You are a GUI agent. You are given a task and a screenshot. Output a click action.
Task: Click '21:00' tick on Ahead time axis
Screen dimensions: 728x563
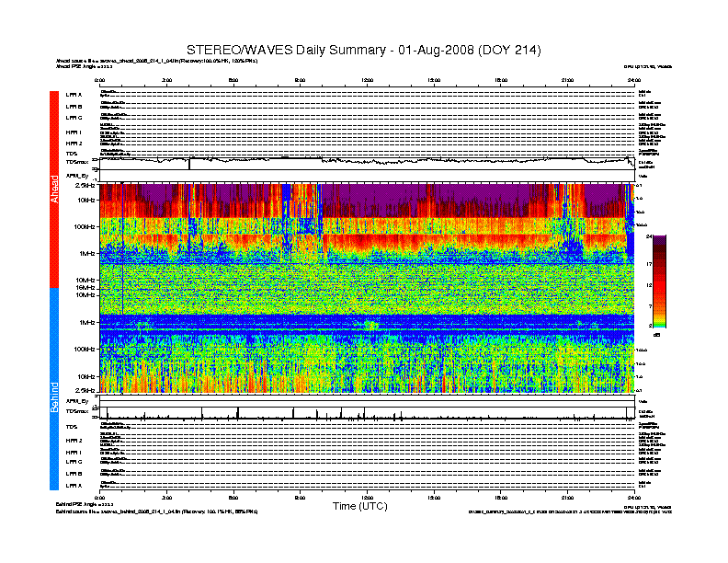(567, 80)
